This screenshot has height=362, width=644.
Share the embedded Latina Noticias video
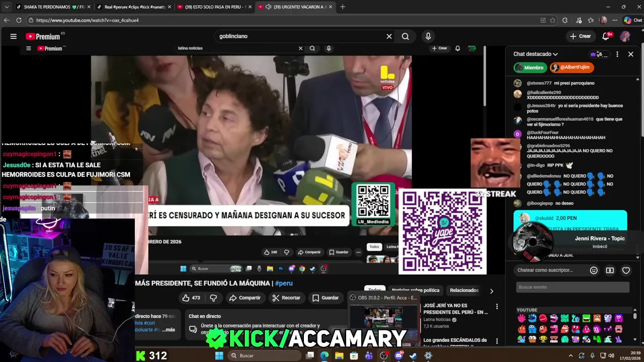pyautogui.click(x=309, y=252)
